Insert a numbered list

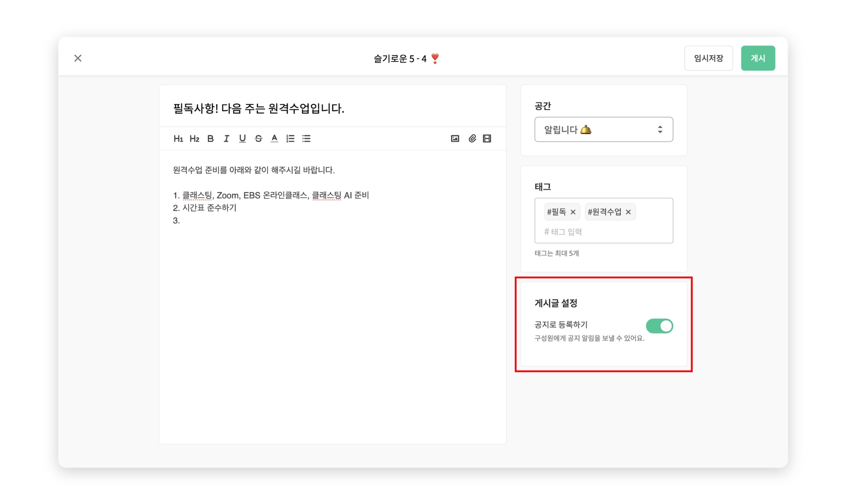pyautogui.click(x=290, y=139)
